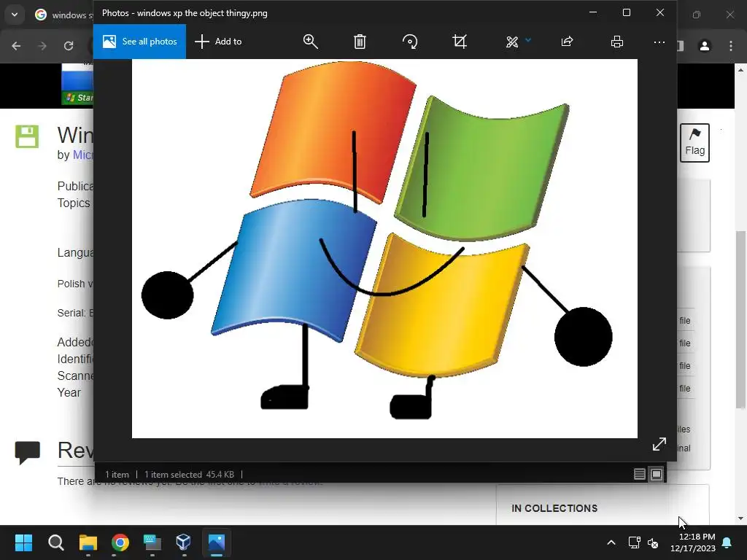Click the Photos app taskbar icon

[x=216, y=542]
